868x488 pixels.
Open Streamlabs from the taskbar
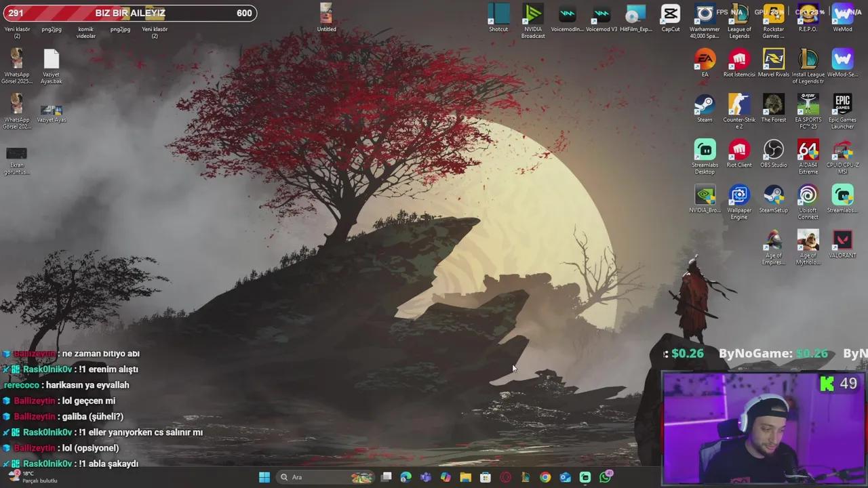tap(585, 477)
